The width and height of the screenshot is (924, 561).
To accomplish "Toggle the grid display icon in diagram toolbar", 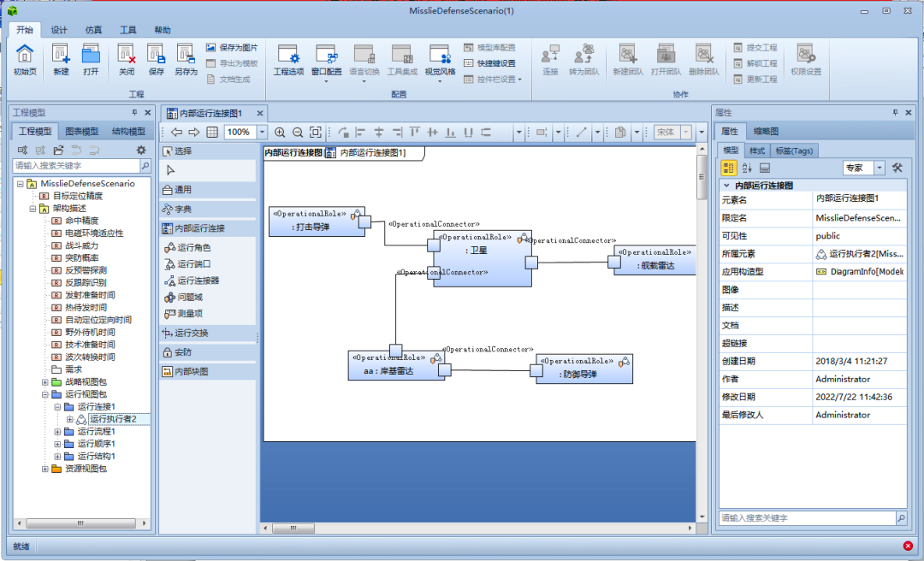I will 212,132.
